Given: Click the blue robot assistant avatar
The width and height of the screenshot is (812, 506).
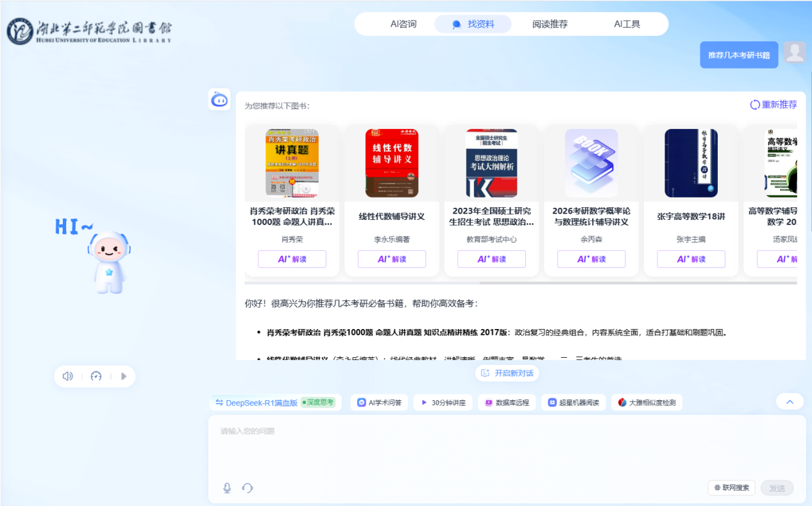Looking at the screenshot, I should 219,99.
